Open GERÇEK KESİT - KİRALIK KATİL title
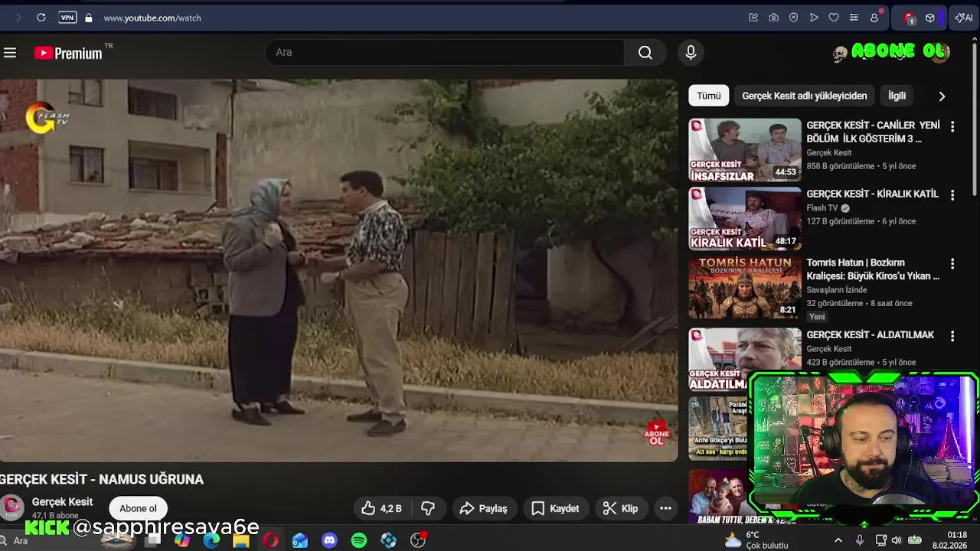 point(872,194)
